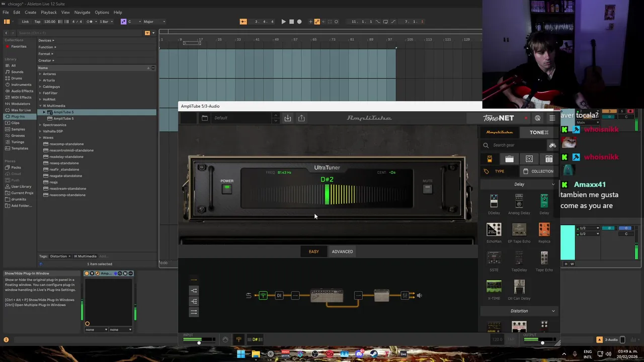Collapse the Delay gear section
The image size is (644, 362).
coord(553,185)
